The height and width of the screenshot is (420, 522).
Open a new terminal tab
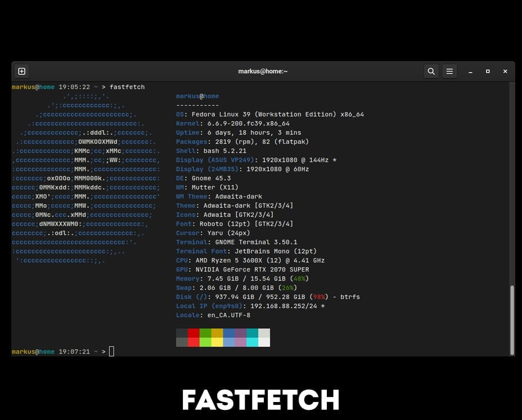pos(21,71)
